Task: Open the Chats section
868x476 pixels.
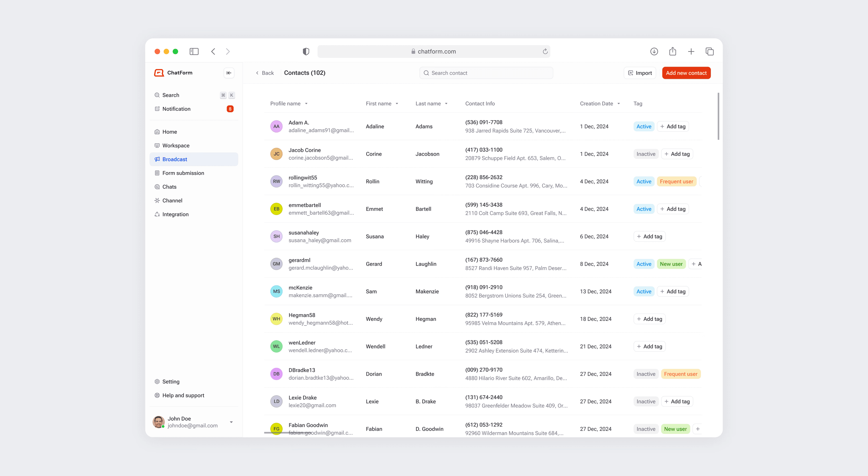Action: 170,187
